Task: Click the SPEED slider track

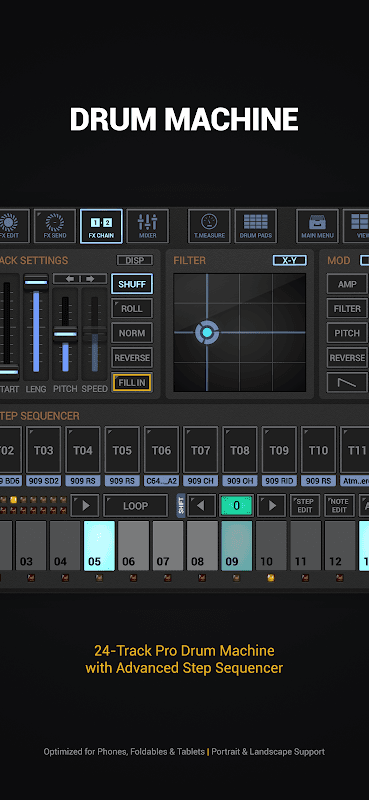Action: click(94, 334)
